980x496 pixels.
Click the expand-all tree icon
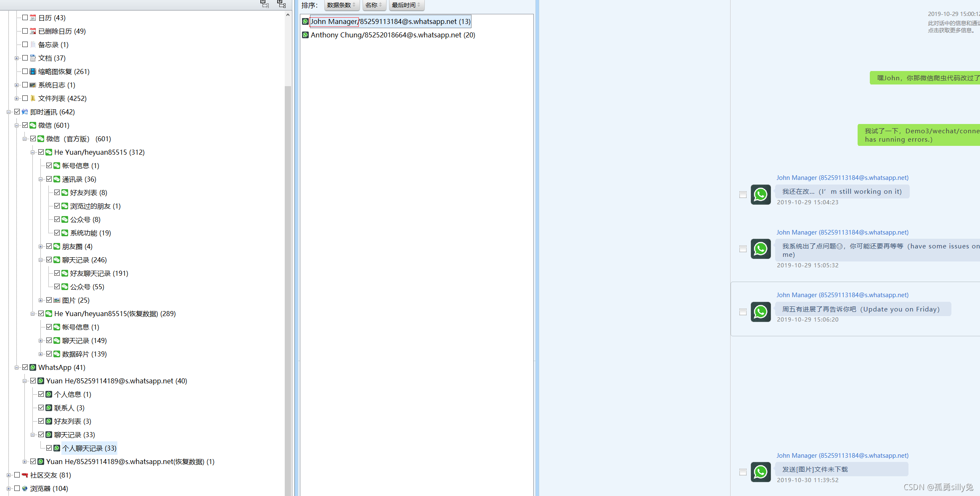(x=281, y=4)
